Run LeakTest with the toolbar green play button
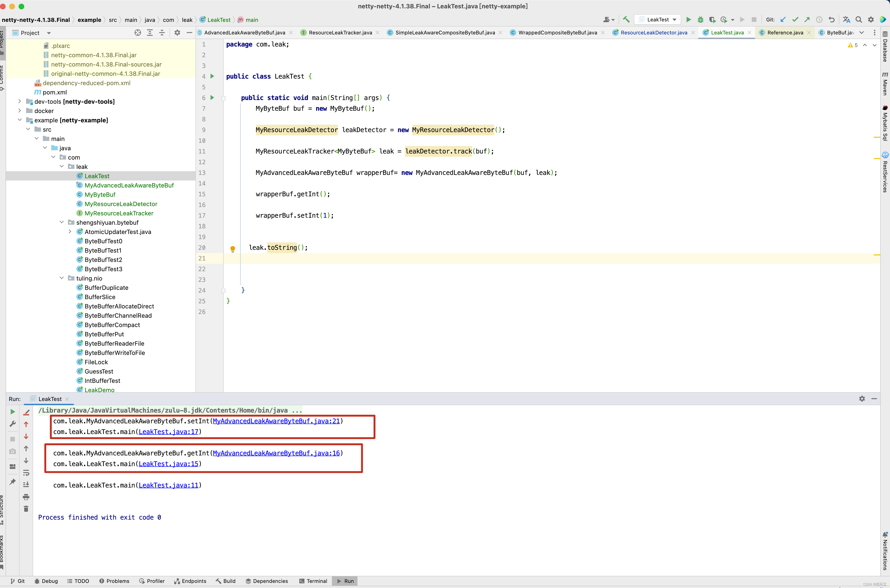The width and height of the screenshot is (890, 588). [688, 20]
